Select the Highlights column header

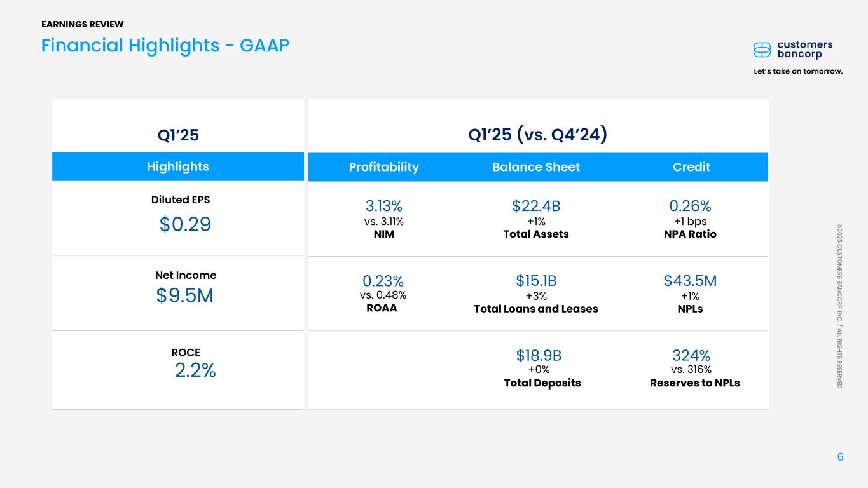[178, 166]
